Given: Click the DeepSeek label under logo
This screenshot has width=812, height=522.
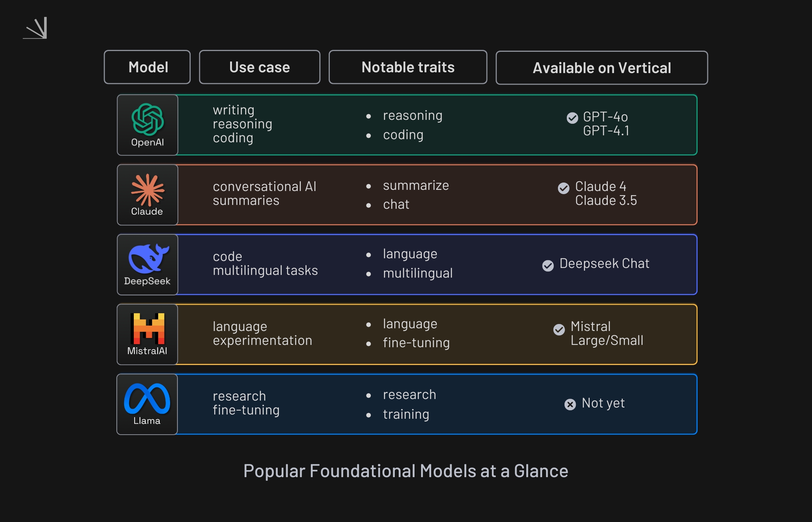Looking at the screenshot, I should [147, 281].
